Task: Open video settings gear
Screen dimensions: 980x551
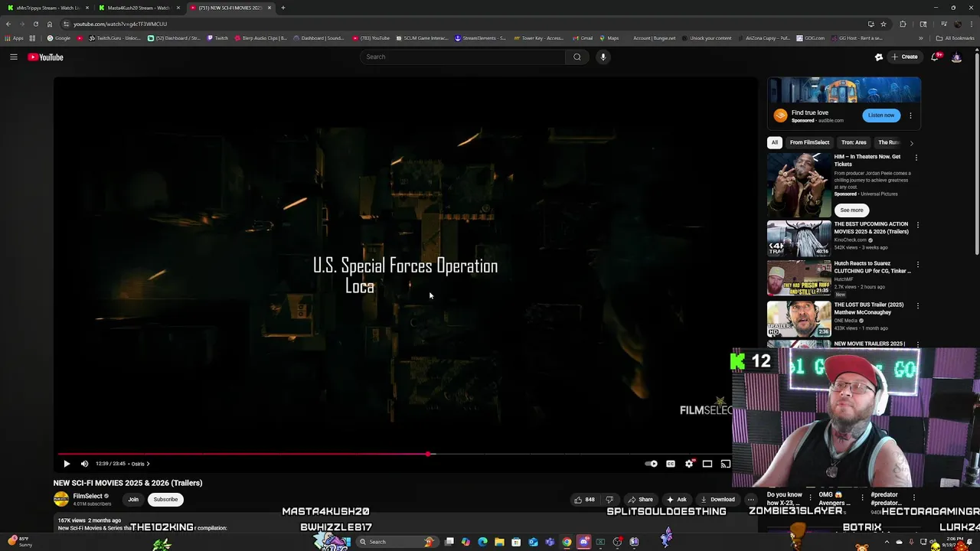Action: pos(689,464)
